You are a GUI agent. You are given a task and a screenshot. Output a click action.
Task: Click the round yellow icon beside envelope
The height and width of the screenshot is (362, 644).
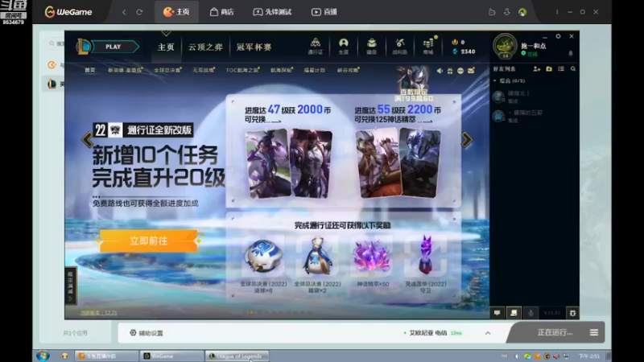(460, 71)
